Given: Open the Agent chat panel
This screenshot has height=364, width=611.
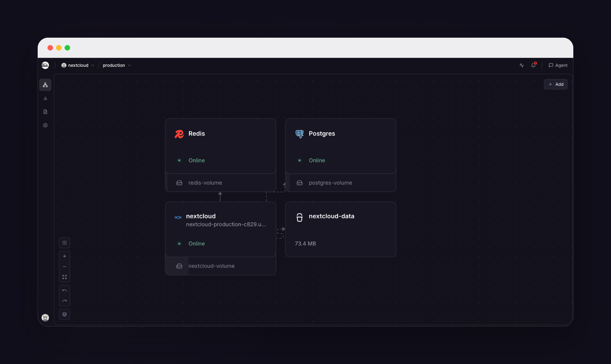Looking at the screenshot, I should pos(558,65).
